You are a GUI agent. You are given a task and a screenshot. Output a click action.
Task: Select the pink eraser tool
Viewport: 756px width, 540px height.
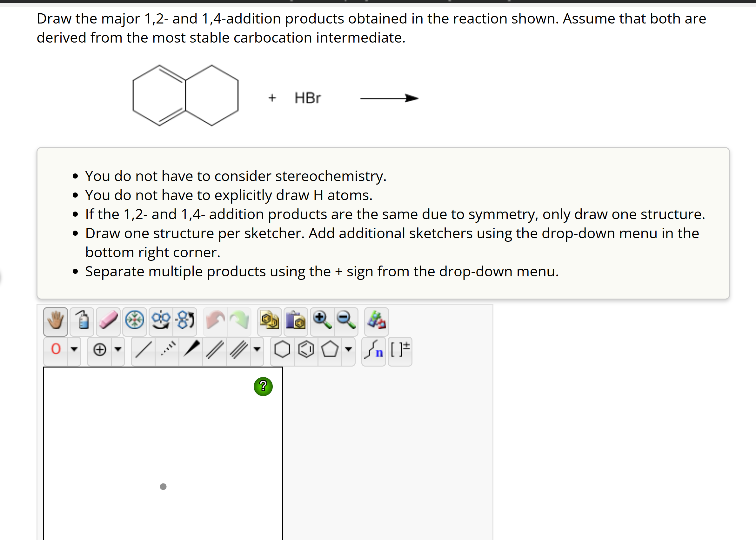coord(108,321)
